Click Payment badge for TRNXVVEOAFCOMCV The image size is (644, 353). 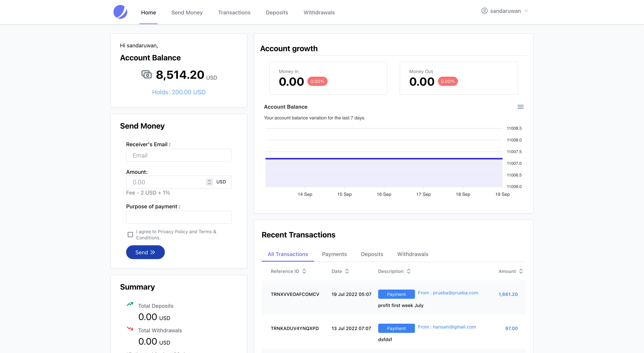pyautogui.click(x=396, y=294)
